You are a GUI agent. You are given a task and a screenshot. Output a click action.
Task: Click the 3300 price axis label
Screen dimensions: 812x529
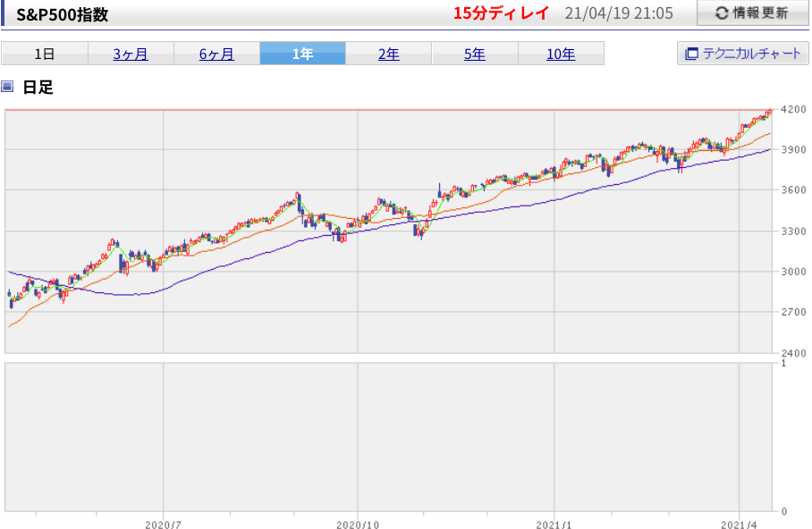793,231
